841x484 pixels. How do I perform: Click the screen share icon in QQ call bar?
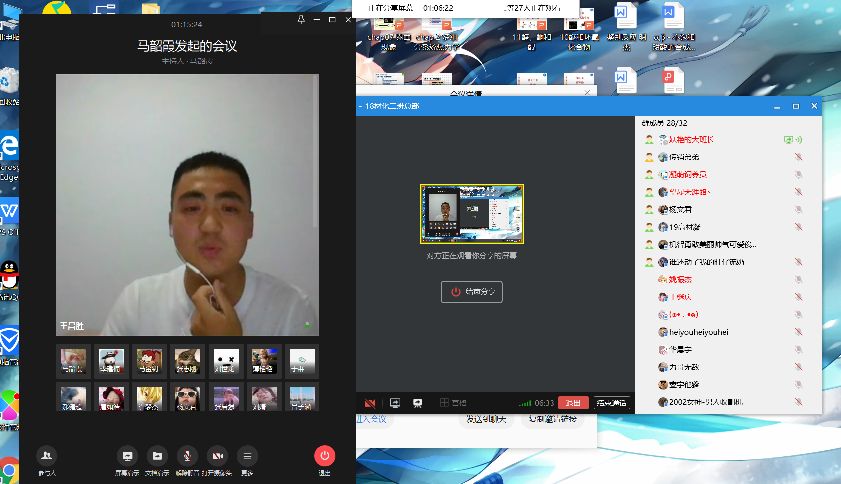pyautogui.click(x=395, y=403)
